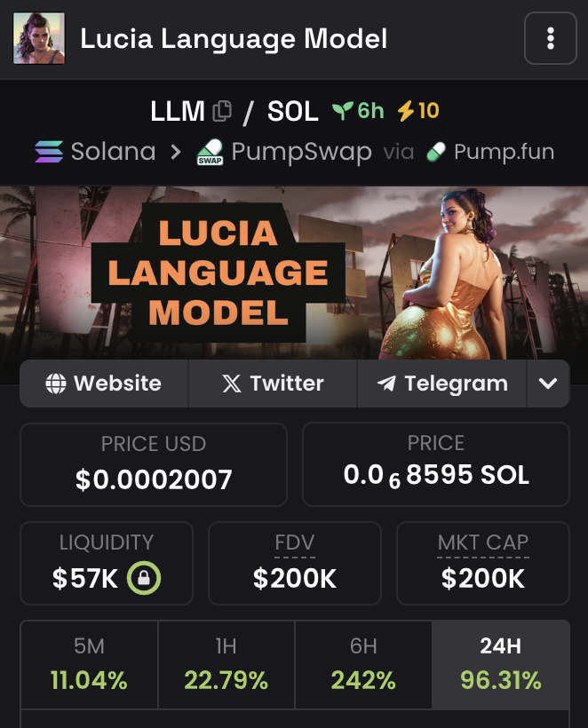The width and height of the screenshot is (588, 728).
Task: Click the green sprout pair age icon
Action: pos(343,110)
